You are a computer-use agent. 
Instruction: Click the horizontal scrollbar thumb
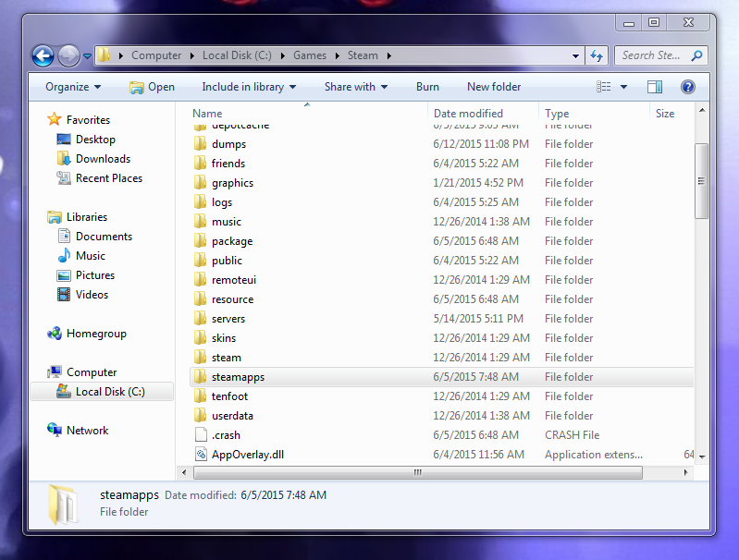[417, 472]
